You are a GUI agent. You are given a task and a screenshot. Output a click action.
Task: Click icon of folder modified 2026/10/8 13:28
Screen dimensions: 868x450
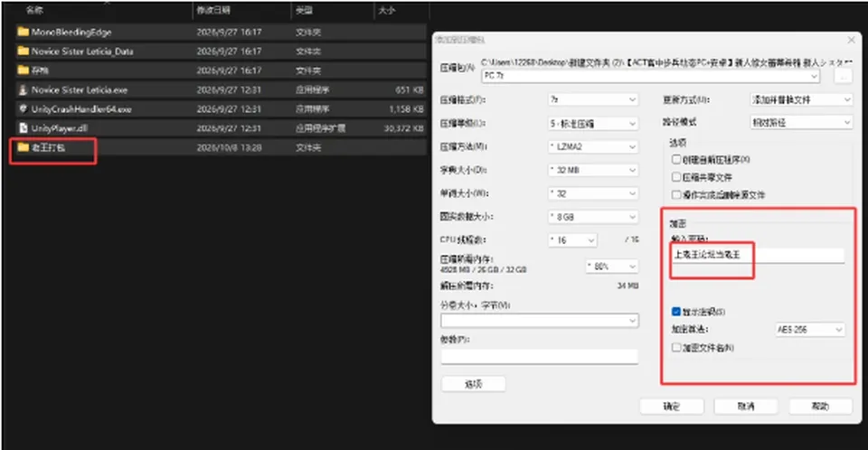click(23, 147)
